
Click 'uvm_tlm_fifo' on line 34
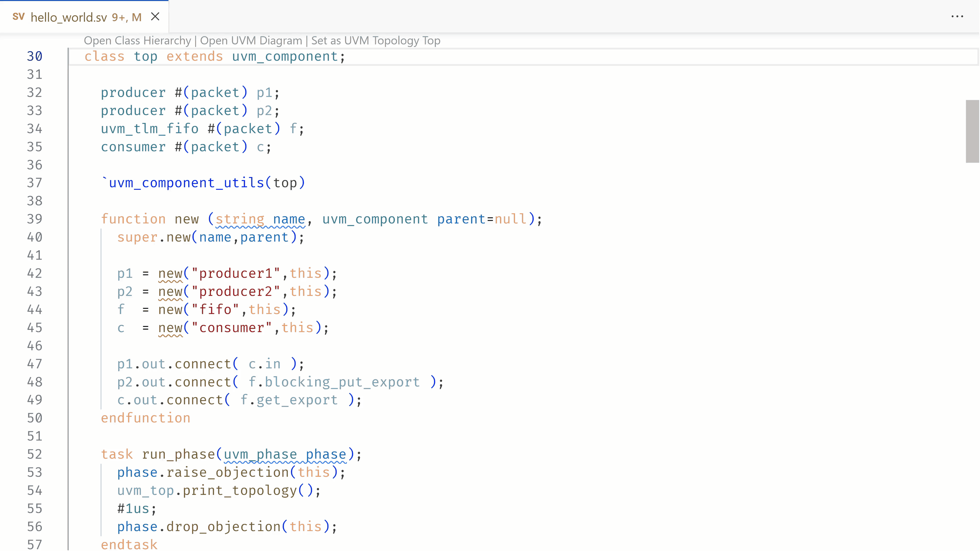pyautogui.click(x=149, y=129)
